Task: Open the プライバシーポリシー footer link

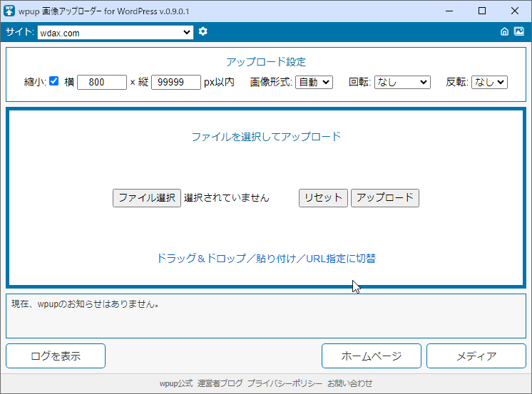Action: pyautogui.click(x=285, y=383)
